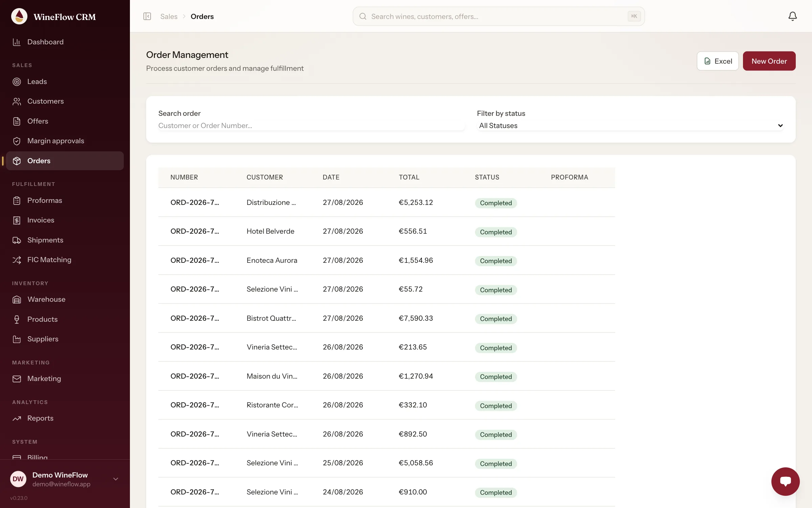Sort by the NUMBER column header
The image size is (812, 508).
tap(184, 177)
